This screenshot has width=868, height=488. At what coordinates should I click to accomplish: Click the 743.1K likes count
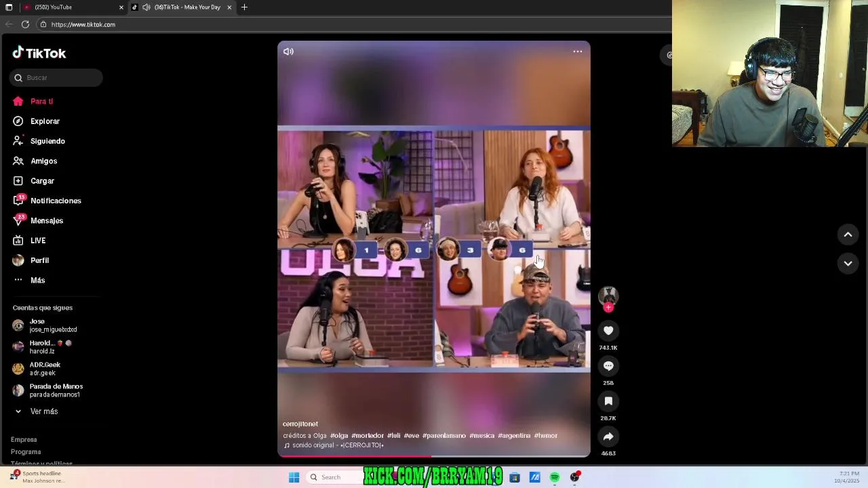(x=608, y=348)
